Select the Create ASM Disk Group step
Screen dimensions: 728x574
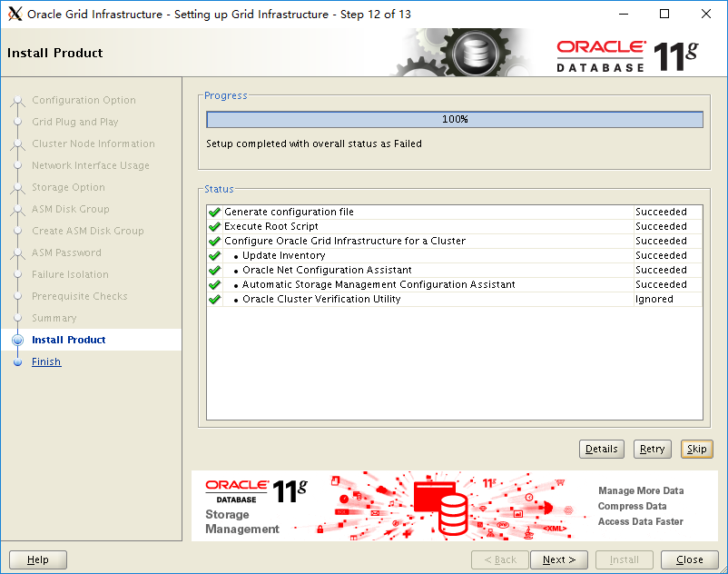click(x=88, y=232)
